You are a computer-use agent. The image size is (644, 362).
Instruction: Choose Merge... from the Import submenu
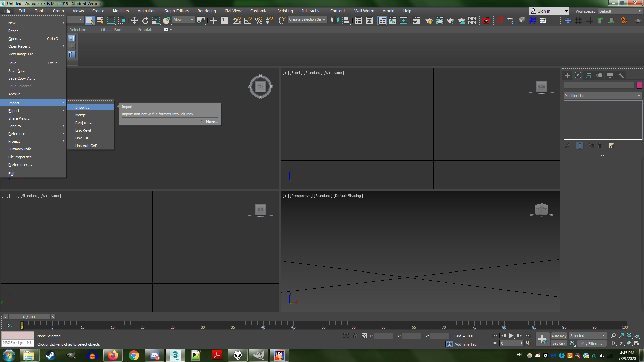pos(91,115)
